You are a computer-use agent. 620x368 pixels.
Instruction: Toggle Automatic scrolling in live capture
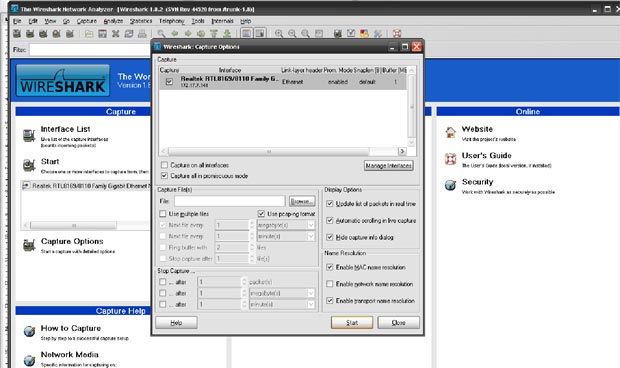tap(329, 220)
